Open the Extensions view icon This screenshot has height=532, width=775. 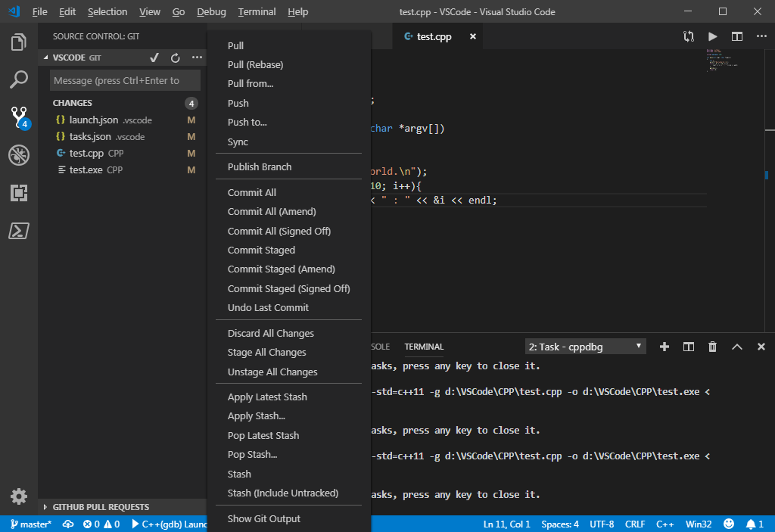click(x=19, y=193)
